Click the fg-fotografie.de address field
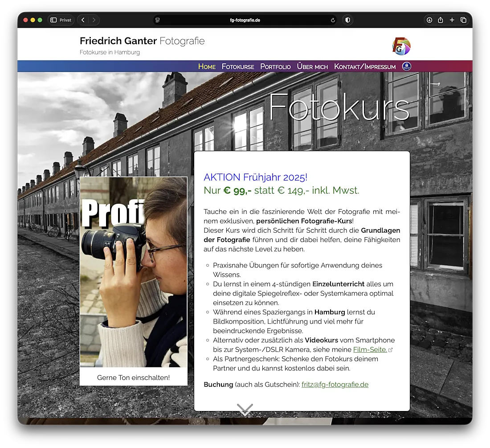The height and width of the screenshot is (448, 490). click(x=245, y=20)
